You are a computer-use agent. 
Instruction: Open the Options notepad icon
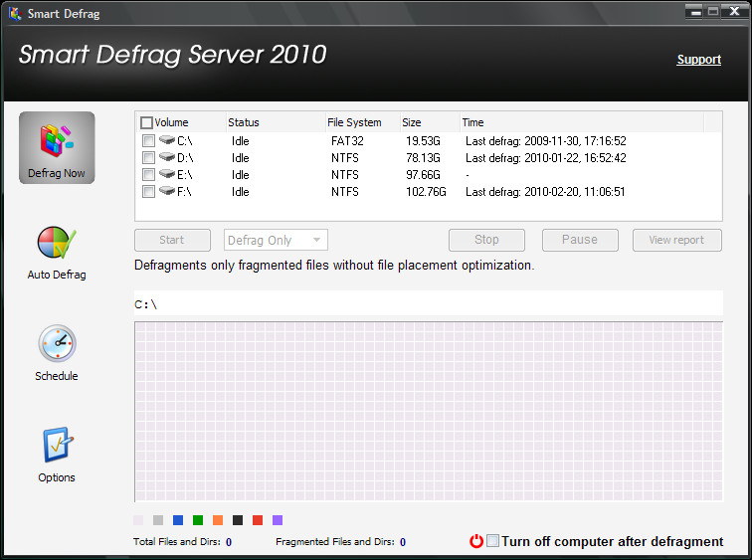pyautogui.click(x=57, y=445)
